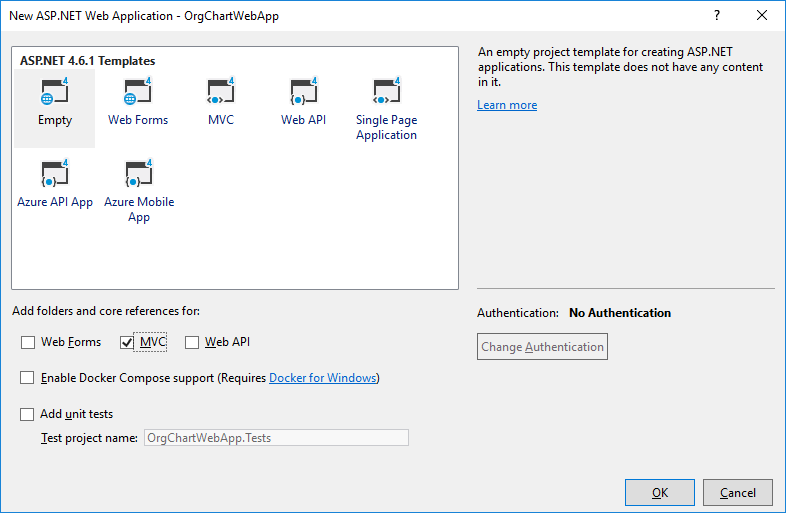The image size is (786, 513).
Task: Uncheck the MVC references checkbox
Action: pyautogui.click(x=127, y=342)
